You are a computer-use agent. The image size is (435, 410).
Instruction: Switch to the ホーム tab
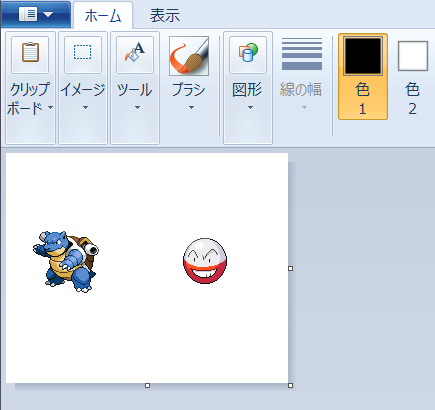point(103,16)
